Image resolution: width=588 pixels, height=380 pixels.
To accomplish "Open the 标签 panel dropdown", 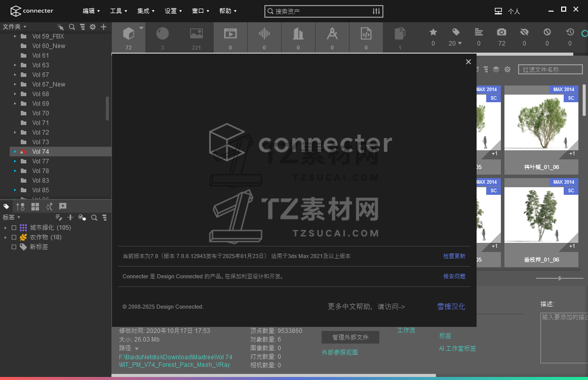I will coord(11,218).
